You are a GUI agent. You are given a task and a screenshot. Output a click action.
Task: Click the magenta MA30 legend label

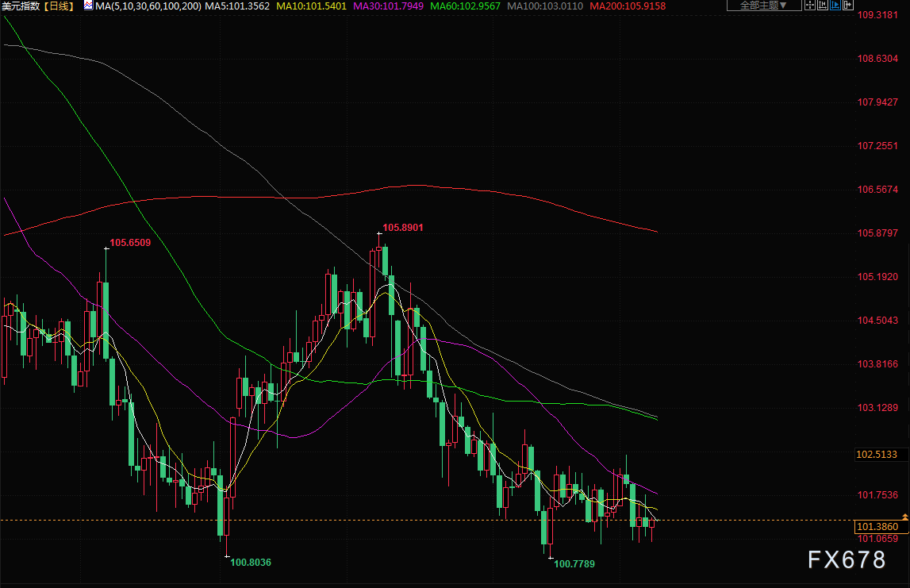(x=388, y=6)
